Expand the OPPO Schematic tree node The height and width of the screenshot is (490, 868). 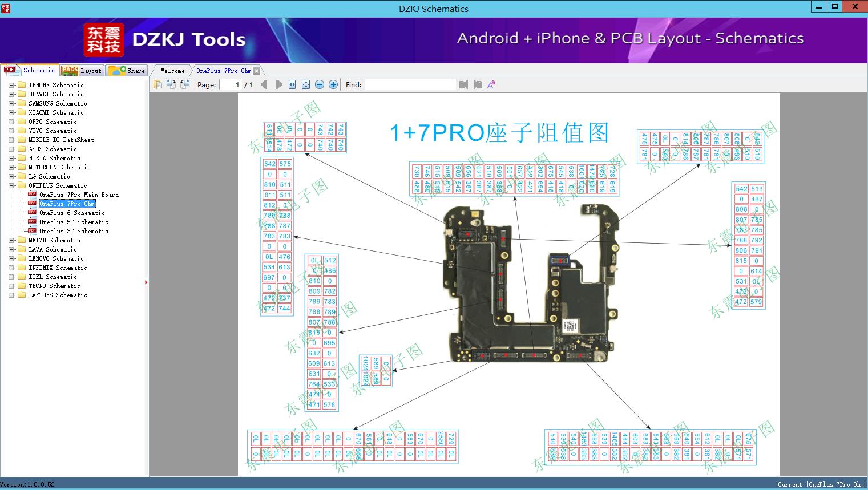pos(11,122)
